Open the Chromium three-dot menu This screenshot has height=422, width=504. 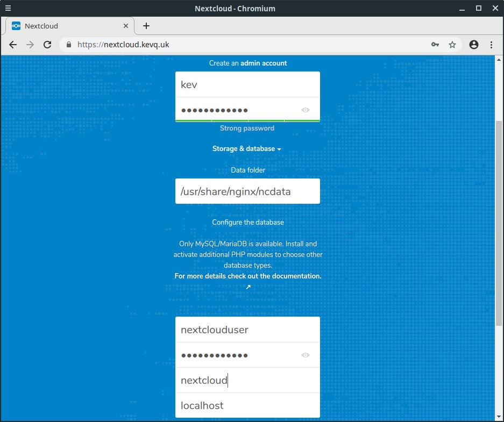(491, 45)
